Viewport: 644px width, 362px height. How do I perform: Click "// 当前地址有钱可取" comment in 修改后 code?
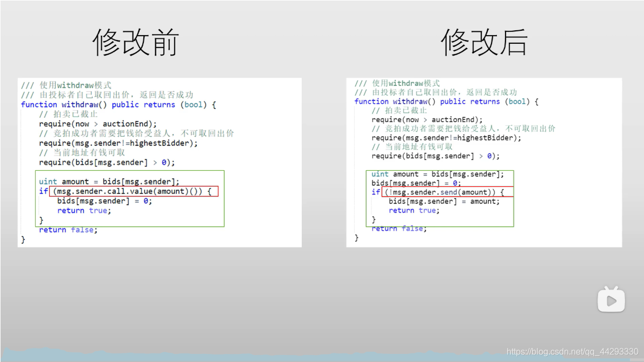coord(412,146)
